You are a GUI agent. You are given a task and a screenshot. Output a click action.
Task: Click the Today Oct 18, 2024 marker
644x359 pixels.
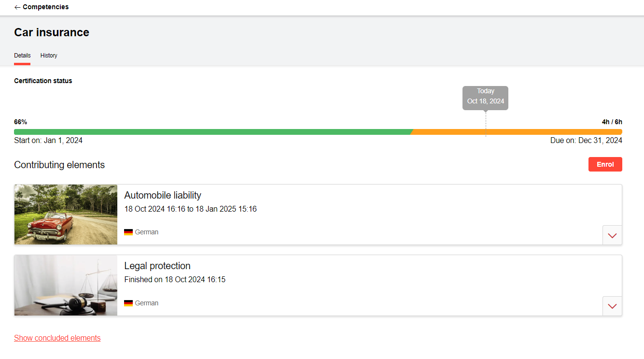click(485, 97)
